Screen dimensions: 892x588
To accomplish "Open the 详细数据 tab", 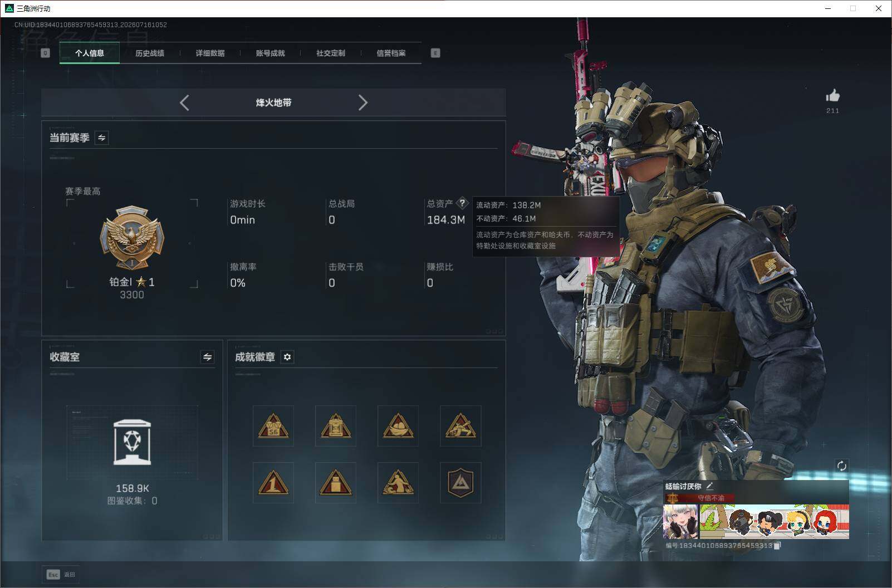I will pyautogui.click(x=210, y=53).
